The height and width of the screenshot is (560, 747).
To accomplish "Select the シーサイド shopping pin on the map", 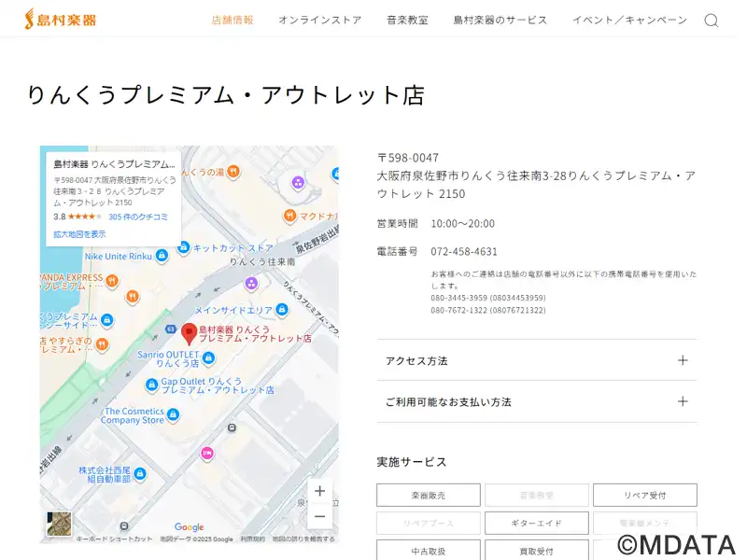I will pos(107,319).
